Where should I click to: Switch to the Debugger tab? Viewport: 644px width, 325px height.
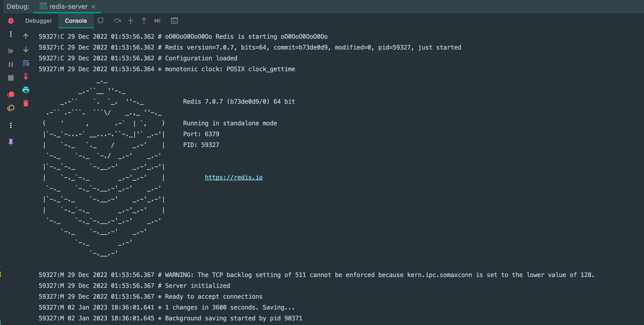tap(39, 21)
